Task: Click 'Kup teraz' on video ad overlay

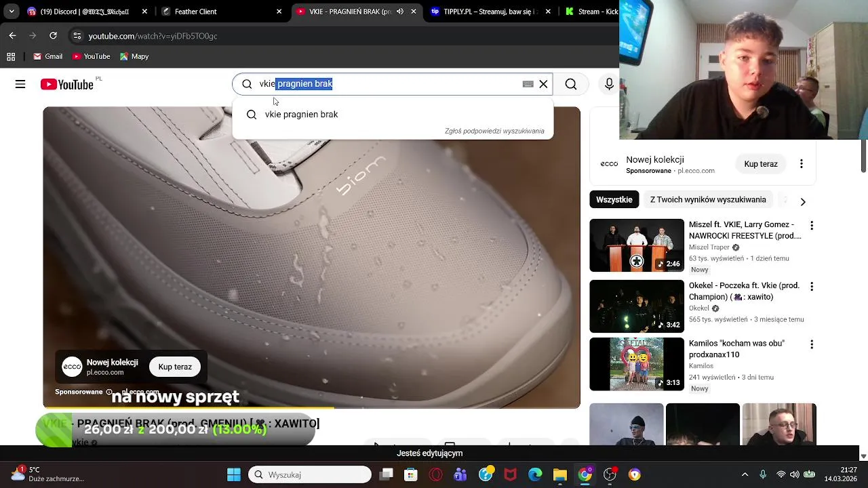Action: pyautogui.click(x=175, y=367)
